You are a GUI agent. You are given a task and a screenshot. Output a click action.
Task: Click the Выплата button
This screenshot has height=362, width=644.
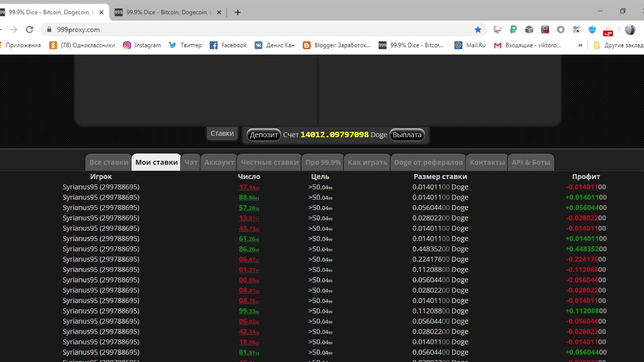[407, 135]
